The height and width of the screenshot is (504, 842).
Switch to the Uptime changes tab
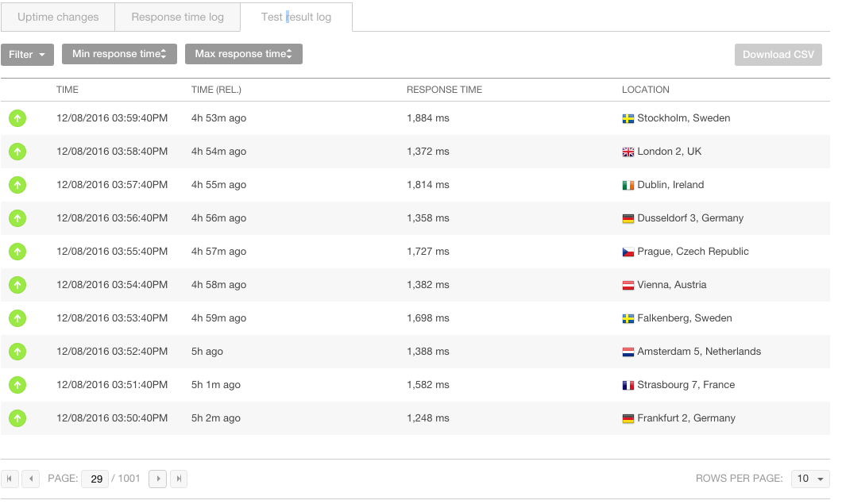point(58,17)
